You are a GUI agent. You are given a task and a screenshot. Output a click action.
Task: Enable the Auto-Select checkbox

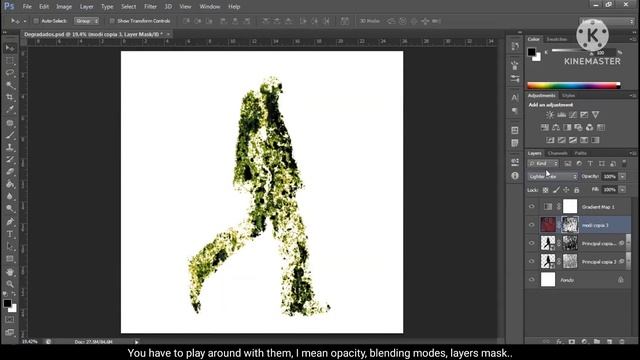(x=36, y=21)
